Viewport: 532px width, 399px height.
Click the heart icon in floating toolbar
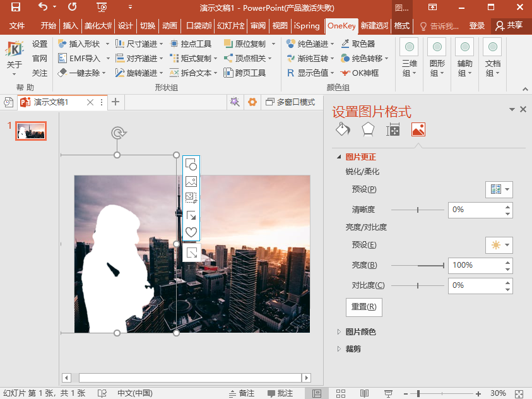pos(191,232)
